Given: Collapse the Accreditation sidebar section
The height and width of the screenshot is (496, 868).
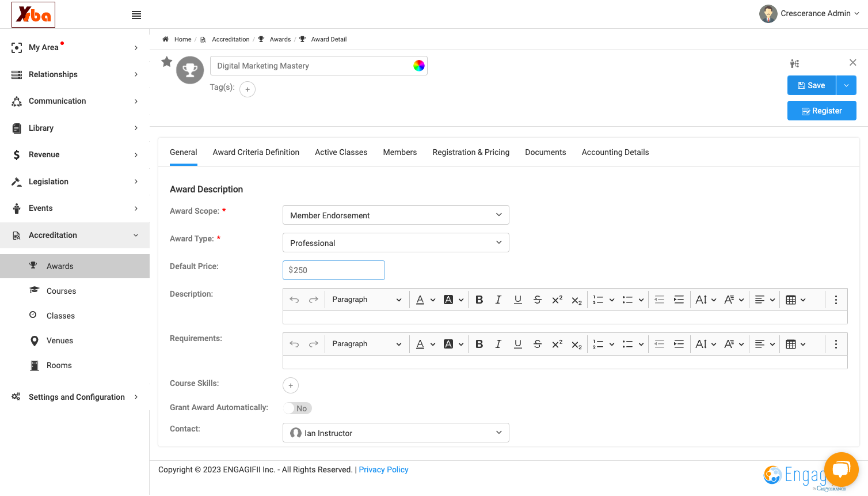Looking at the screenshot, I should click(x=75, y=235).
